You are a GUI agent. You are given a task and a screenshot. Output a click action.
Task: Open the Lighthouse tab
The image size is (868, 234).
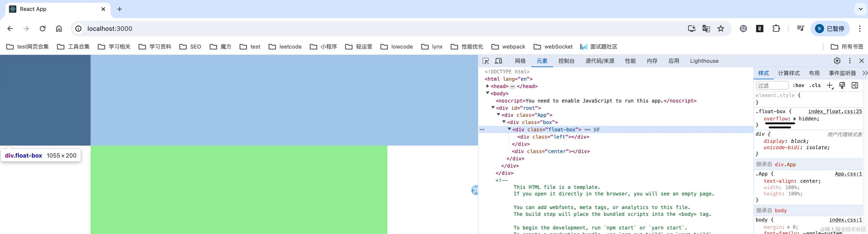(704, 61)
